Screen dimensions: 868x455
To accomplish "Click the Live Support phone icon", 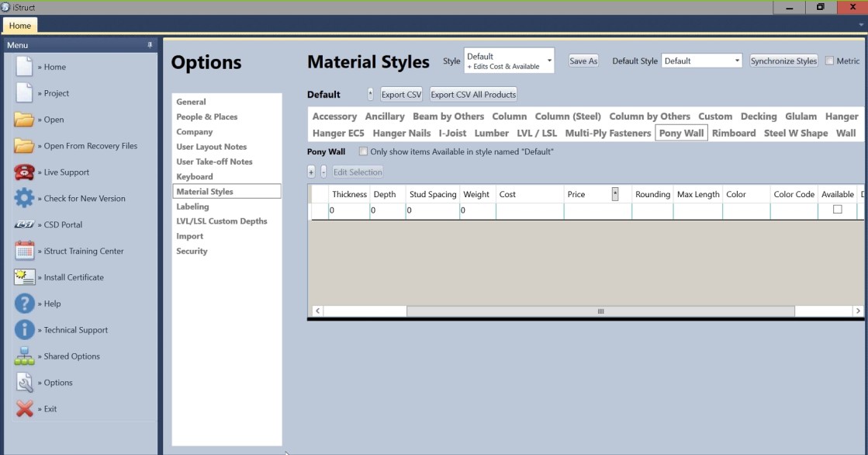I will pyautogui.click(x=24, y=172).
